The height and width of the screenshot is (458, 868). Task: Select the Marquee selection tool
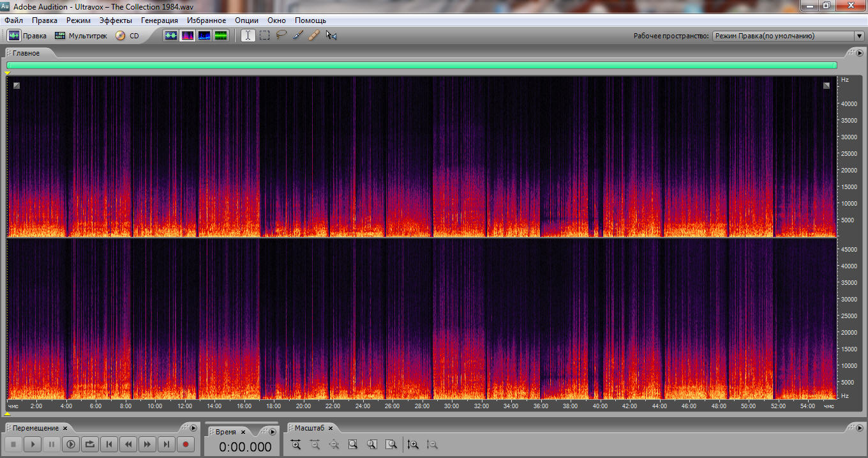coord(265,36)
